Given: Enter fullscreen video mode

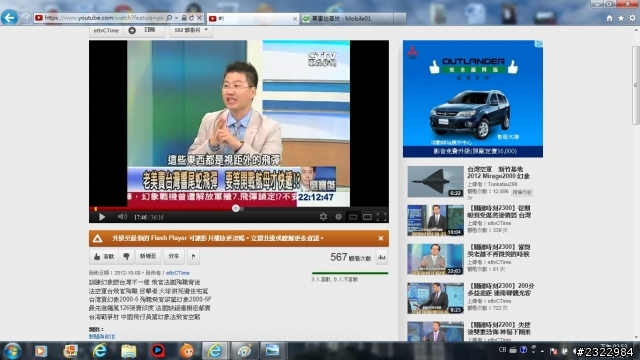Looking at the screenshot, I should [x=381, y=217].
